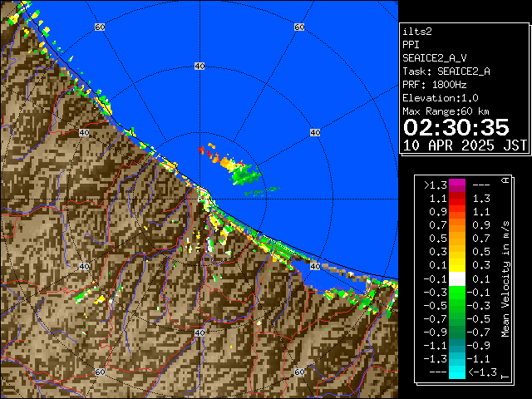Click the product name "SEAICE2_A_V"
The width and height of the screenshot is (532, 399).
(x=434, y=58)
